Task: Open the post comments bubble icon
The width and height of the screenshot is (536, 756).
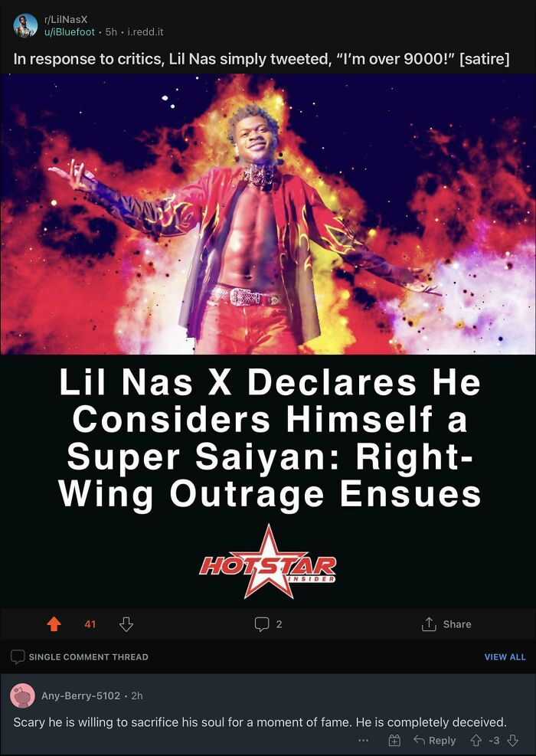Action: click(262, 624)
